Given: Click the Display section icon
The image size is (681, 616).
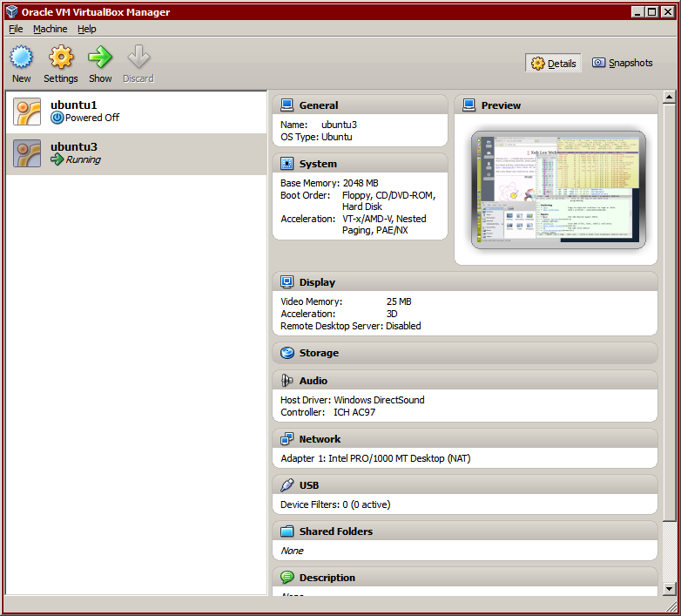Looking at the screenshot, I should click(287, 282).
